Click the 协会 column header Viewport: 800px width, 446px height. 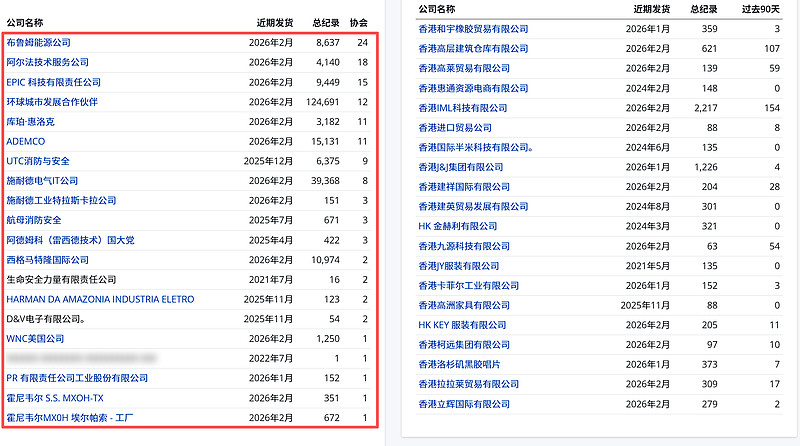[359, 23]
